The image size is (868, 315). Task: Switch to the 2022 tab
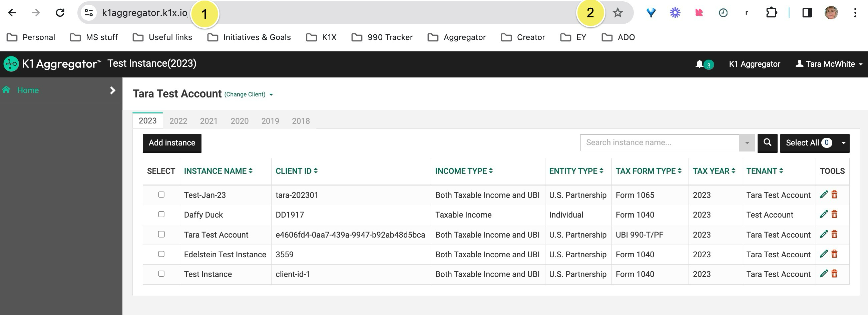[x=178, y=121]
